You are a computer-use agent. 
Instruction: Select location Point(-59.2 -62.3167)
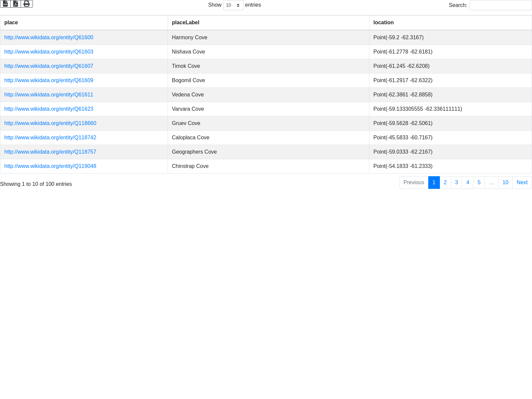click(450, 38)
